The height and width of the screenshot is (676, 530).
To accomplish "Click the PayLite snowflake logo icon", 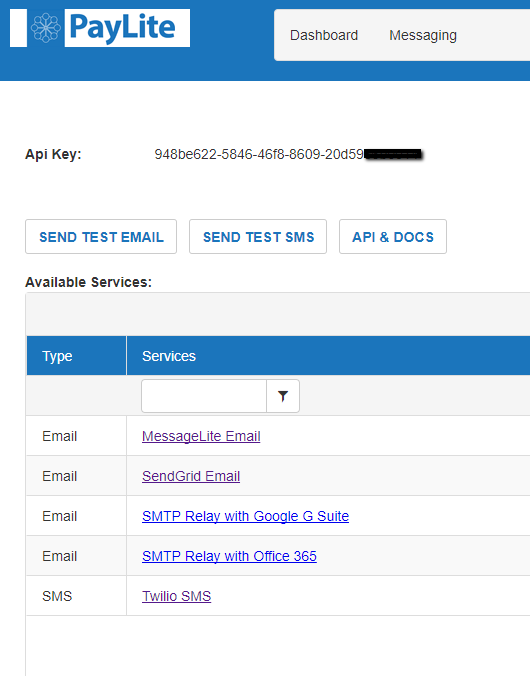I will click(x=46, y=28).
